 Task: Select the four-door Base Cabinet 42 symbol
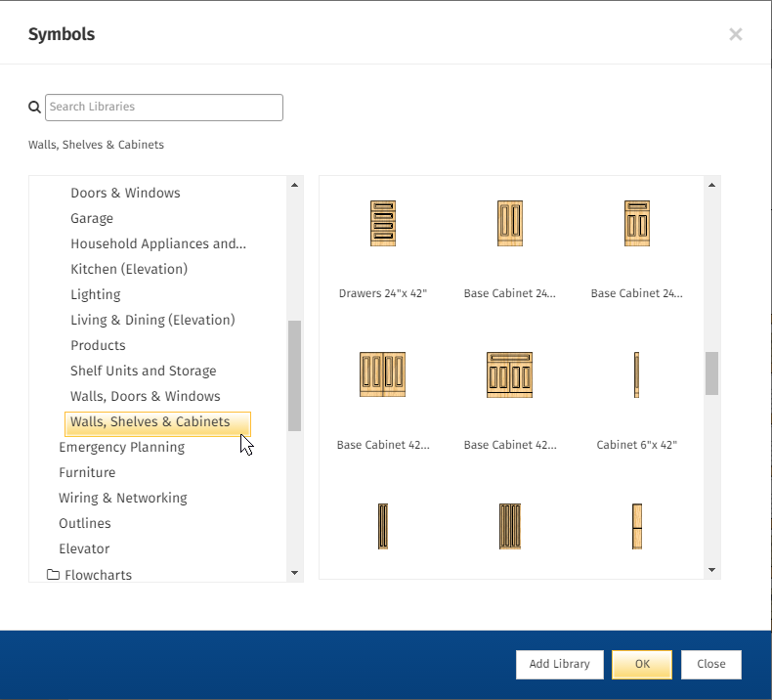pos(382,374)
